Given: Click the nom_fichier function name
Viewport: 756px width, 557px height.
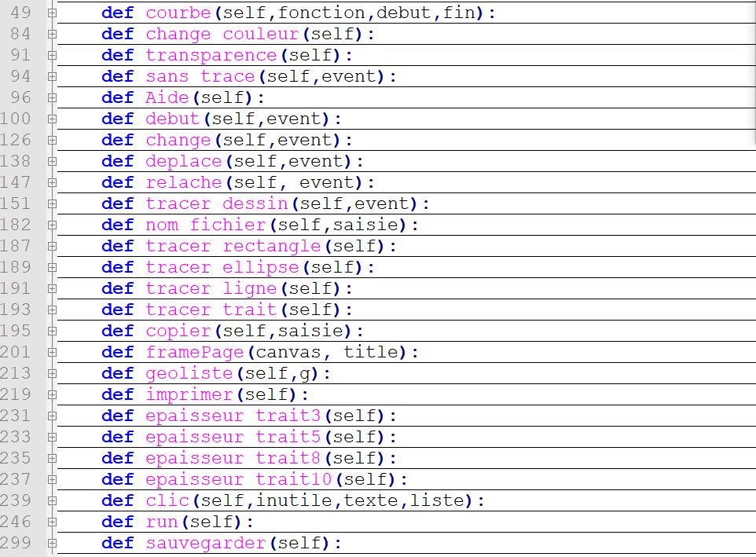Looking at the screenshot, I should click(x=206, y=225).
